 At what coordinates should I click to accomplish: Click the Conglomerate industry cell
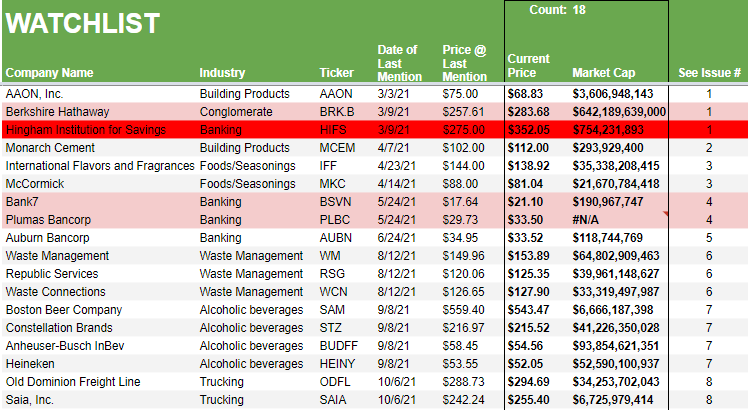coord(236,112)
